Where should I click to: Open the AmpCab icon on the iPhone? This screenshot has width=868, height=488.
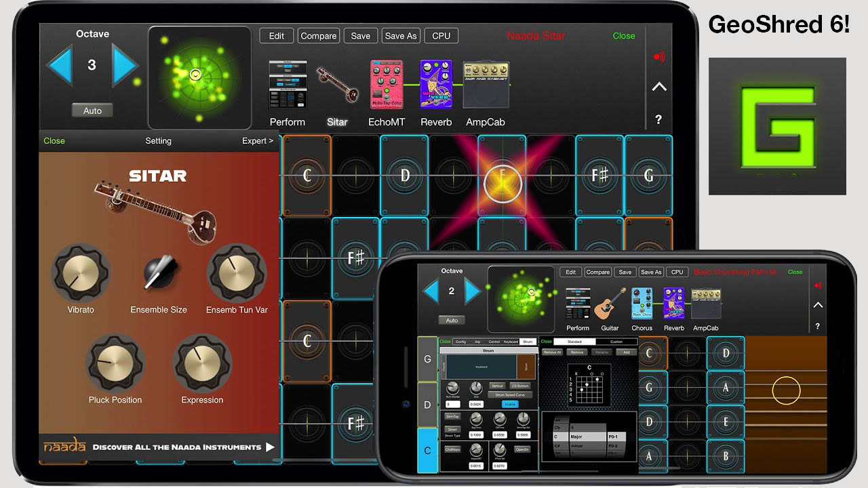pyautogui.click(x=705, y=304)
